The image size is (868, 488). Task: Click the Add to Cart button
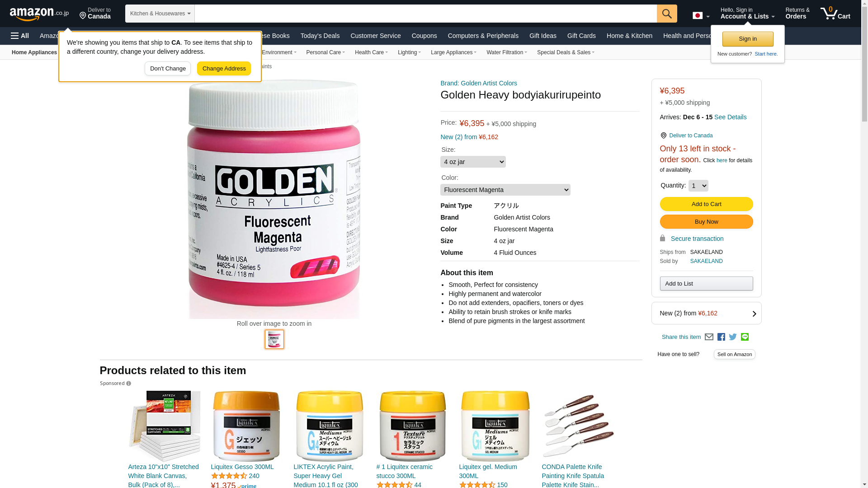[x=706, y=204]
